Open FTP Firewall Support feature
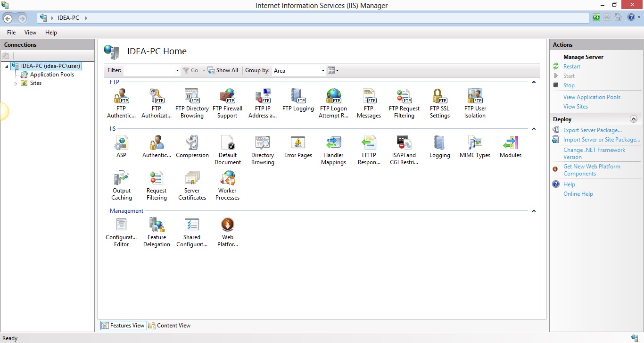This screenshot has width=644, height=343. pyautogui.click(x=227, y=103)
